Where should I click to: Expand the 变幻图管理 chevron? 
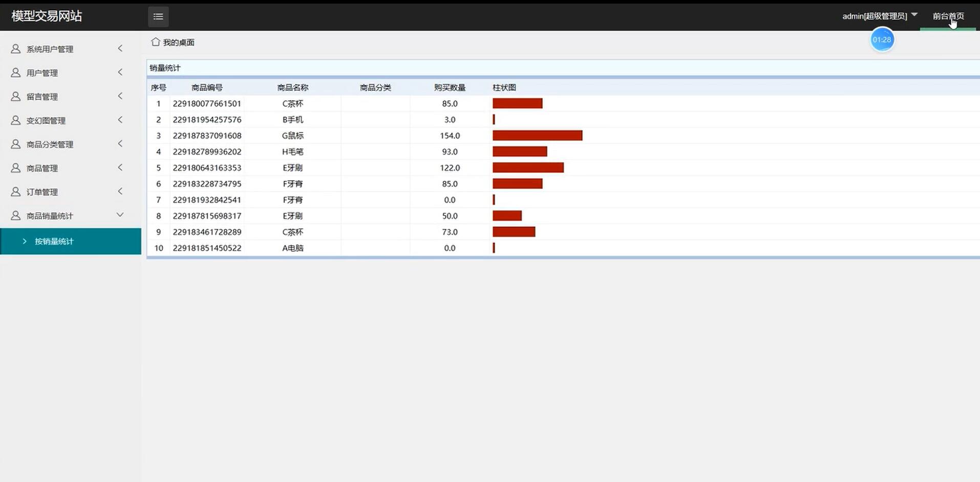120,120
